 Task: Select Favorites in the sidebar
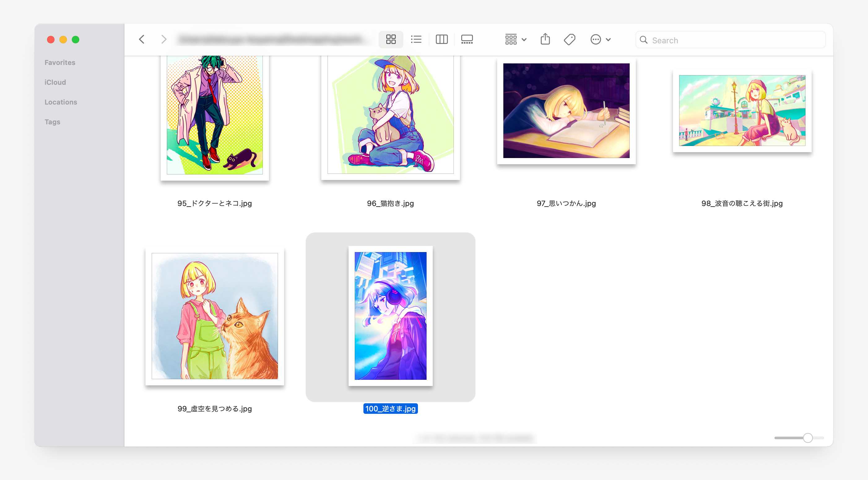pyautogui.click(x=60, y=62)
